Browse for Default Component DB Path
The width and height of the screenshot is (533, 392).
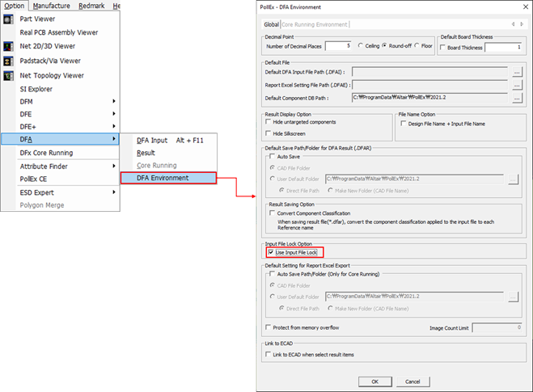point(517,98)
